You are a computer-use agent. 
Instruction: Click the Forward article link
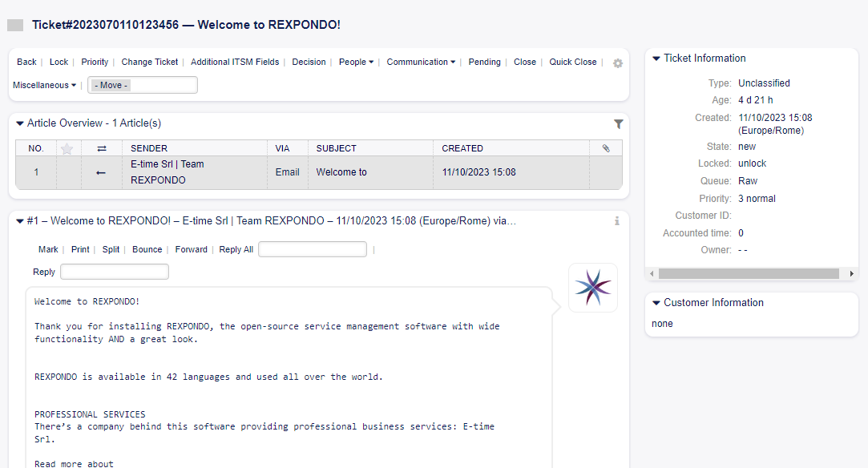[191, 249]
